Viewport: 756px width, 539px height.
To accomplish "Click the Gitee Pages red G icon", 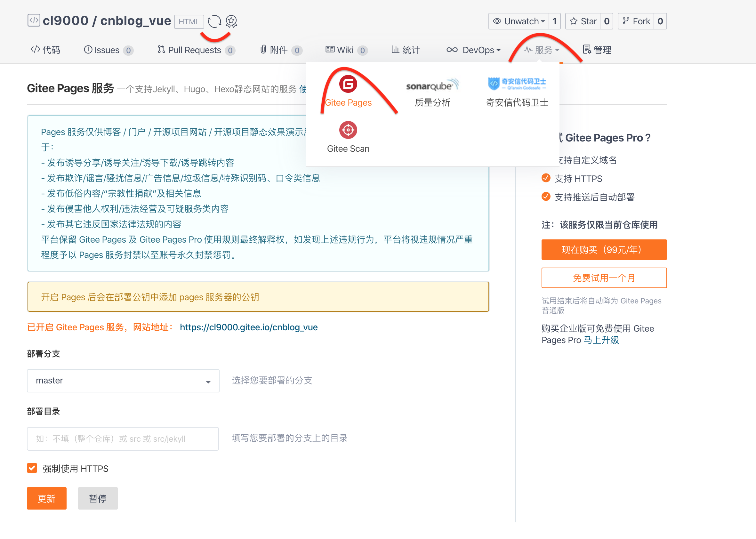I will point(348,84).
